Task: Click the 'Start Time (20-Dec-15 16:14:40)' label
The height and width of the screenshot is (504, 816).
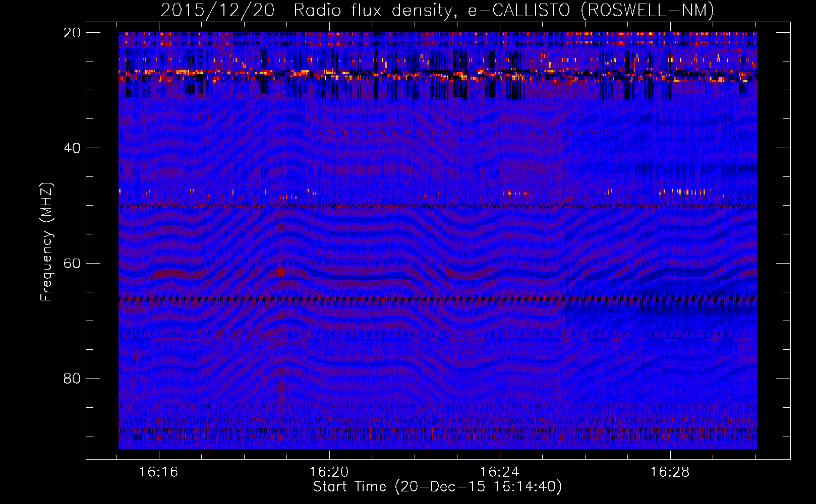Action: point(437,487)
